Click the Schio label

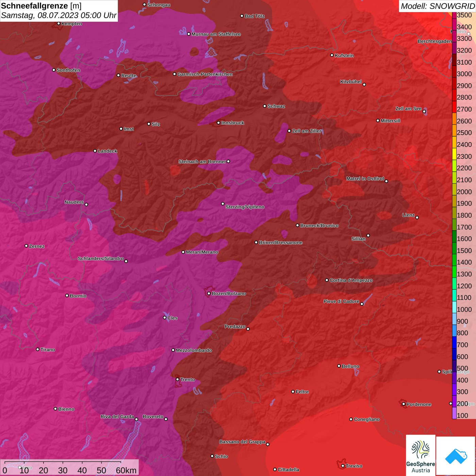point(221,456)
